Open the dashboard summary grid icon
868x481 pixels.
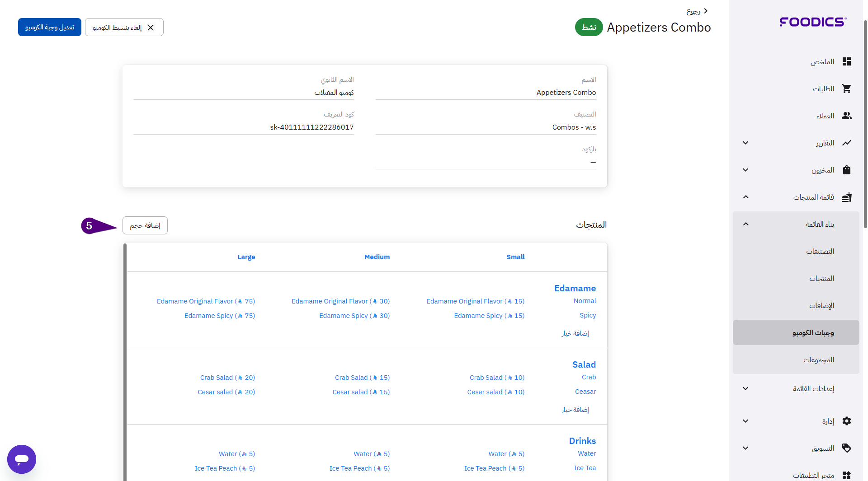[x=846, y=61]
